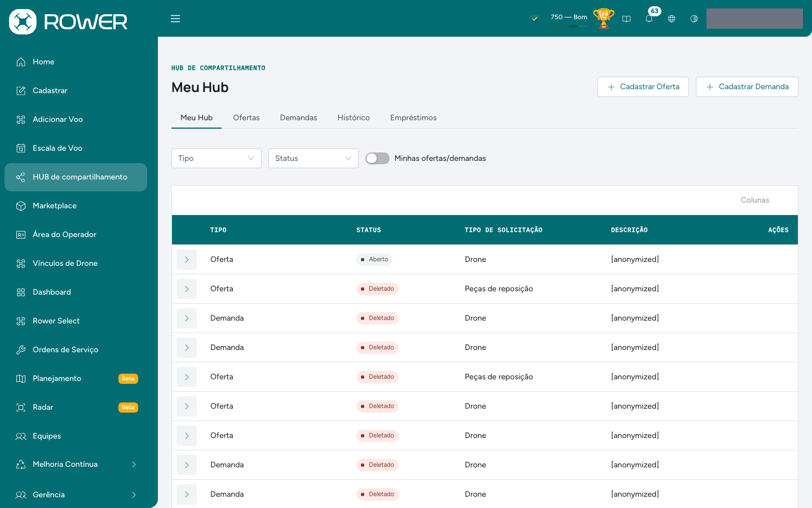Image resolution: width=812 pixels, height=508 pixels.
Task: Click the Adicionar Voo drone icon
Action: 21,119
